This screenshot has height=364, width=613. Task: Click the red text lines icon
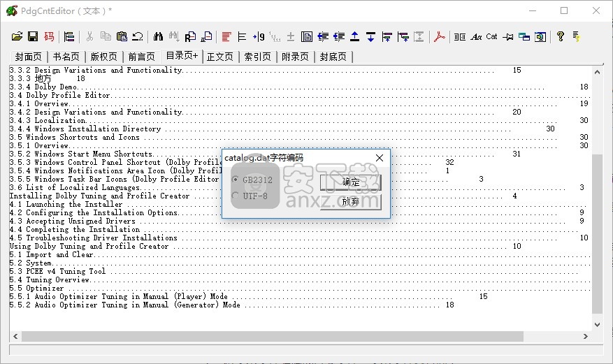coord(226,37)
